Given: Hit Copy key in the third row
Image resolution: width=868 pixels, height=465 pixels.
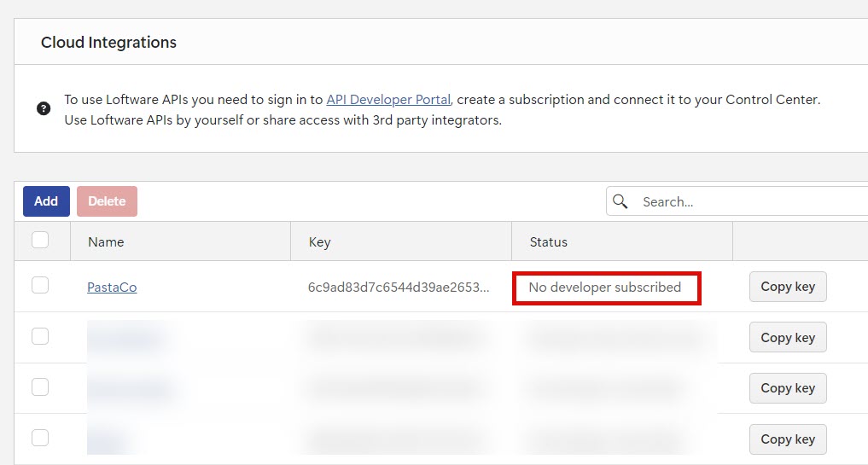Looking at the screenshot, I should tap(787, 388).
